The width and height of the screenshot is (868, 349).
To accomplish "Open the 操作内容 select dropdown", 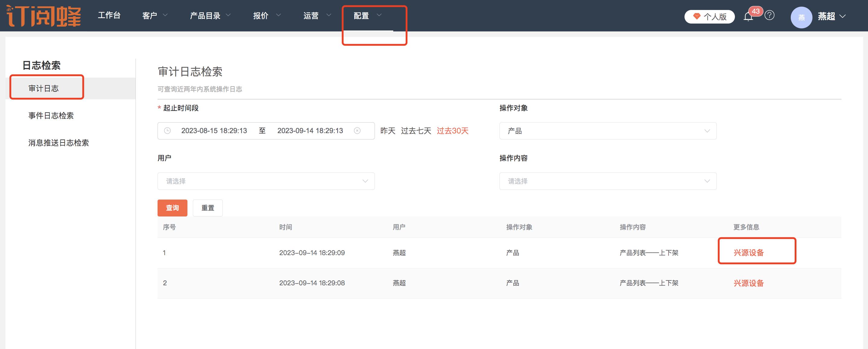I will click(x=608, y=181).
